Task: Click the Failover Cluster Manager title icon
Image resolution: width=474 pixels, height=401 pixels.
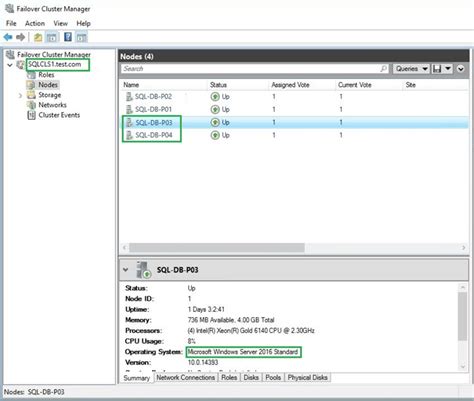Action: [10, 8]
